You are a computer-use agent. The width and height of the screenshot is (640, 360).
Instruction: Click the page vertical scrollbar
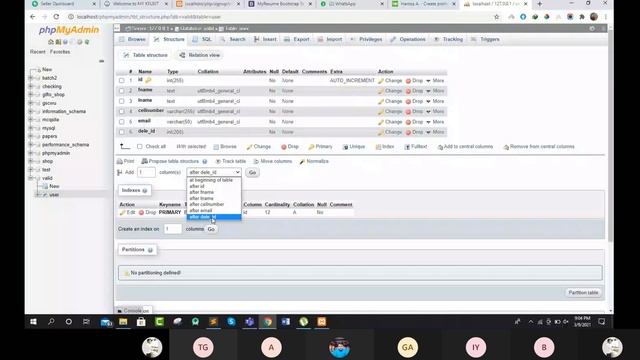pyautogui.click(x=610, y=135)
